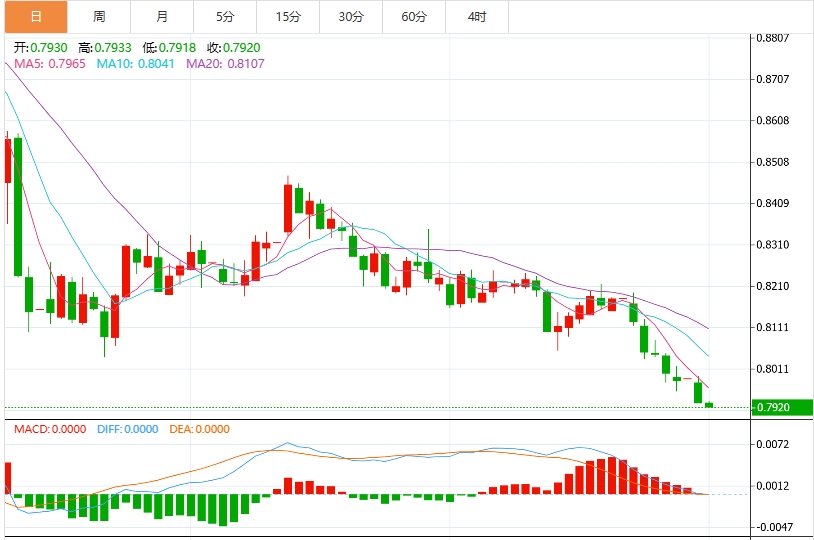Click the 0.8310 price axis label
Image resolution: width=814 pixels, height=540 pixels.
(x=772, y=245)
